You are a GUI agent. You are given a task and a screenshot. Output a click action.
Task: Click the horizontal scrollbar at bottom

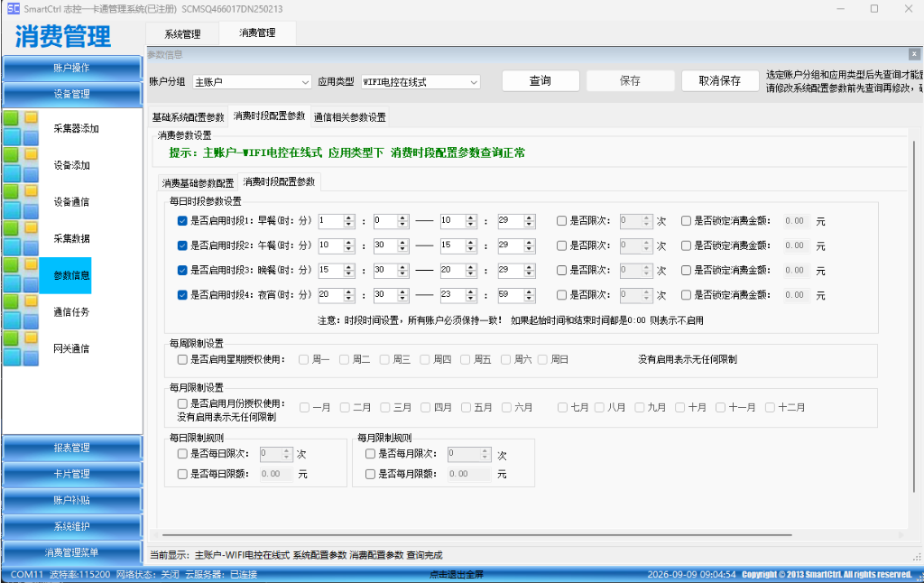[x=476, y=535]
